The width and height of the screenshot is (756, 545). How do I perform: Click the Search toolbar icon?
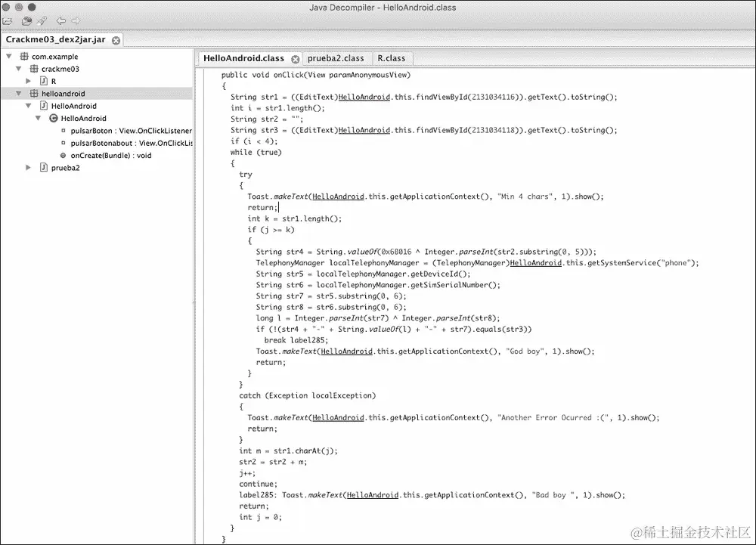point(42,20)
